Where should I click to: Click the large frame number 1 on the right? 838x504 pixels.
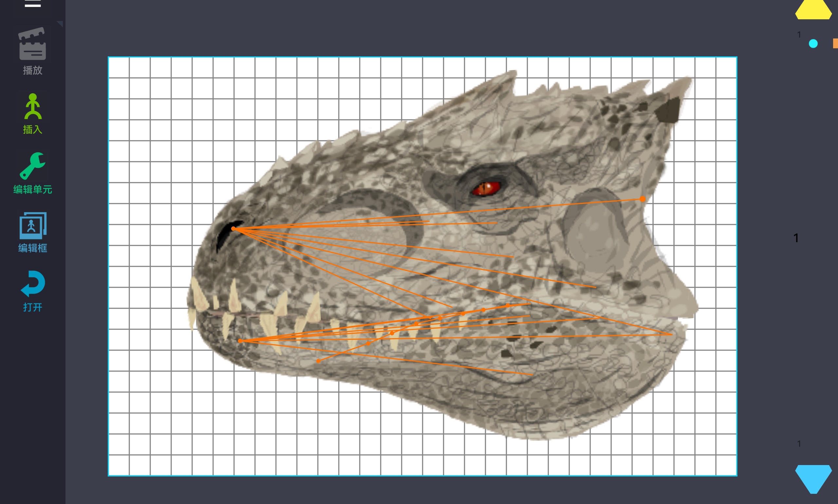click(796, 238)
